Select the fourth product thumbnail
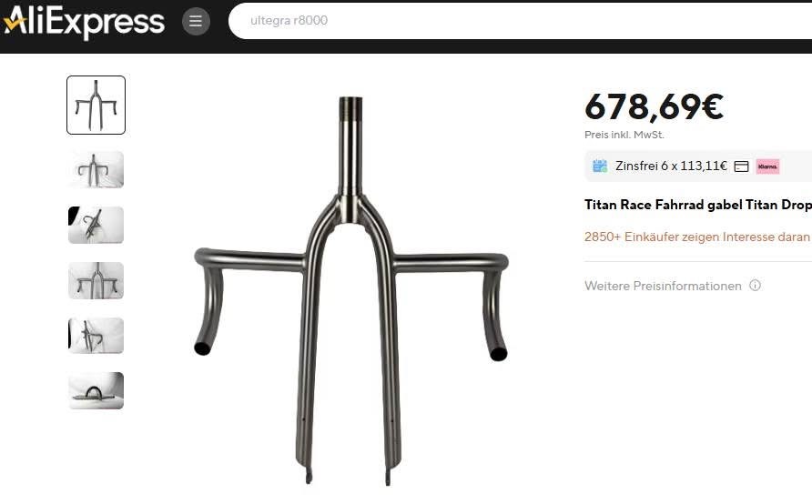This screenshot has height=504, width=812. click(x=96, y=280)
